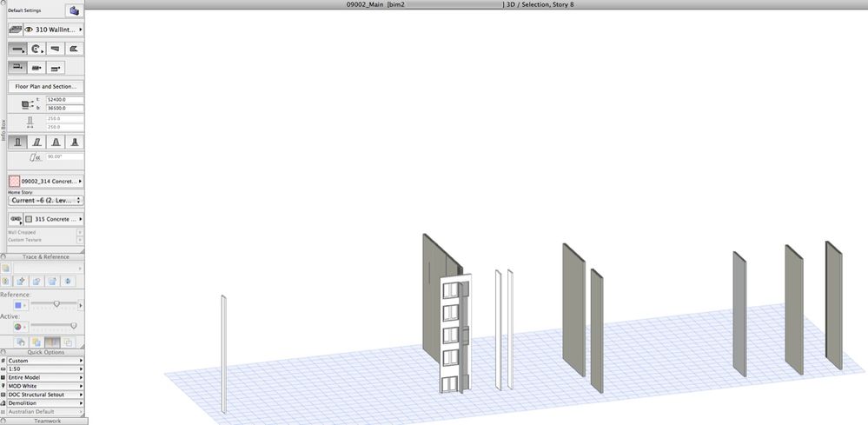Select the double-slanted wall profile
The height and width of the screenshot is (425, 868).
[x=55, y=143]
